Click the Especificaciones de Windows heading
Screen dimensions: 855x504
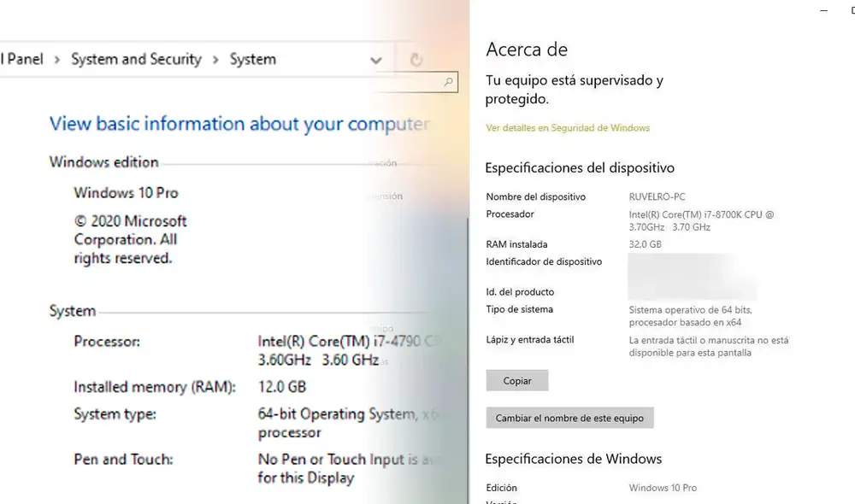tap(574, 459)
